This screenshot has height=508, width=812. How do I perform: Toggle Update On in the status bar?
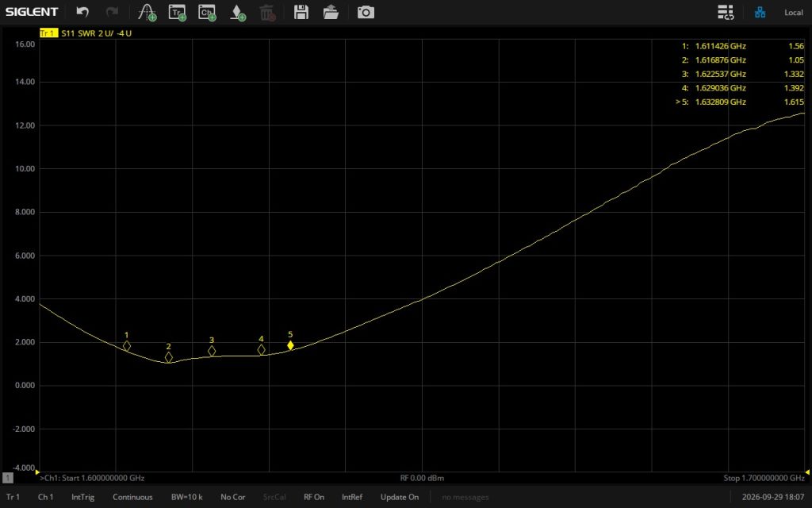coord(400,497)
